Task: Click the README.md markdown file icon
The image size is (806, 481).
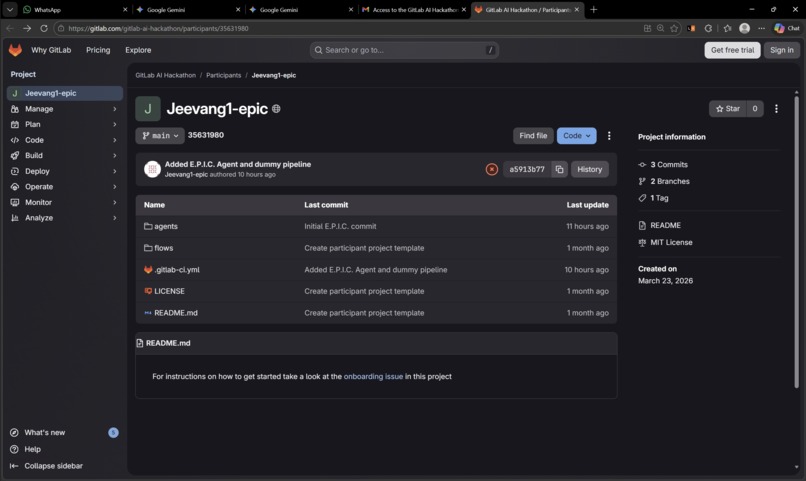Action: click(148, 312)
